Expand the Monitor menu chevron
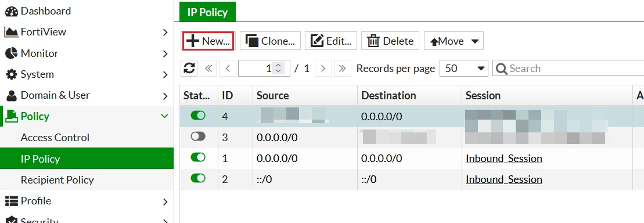 165,54
